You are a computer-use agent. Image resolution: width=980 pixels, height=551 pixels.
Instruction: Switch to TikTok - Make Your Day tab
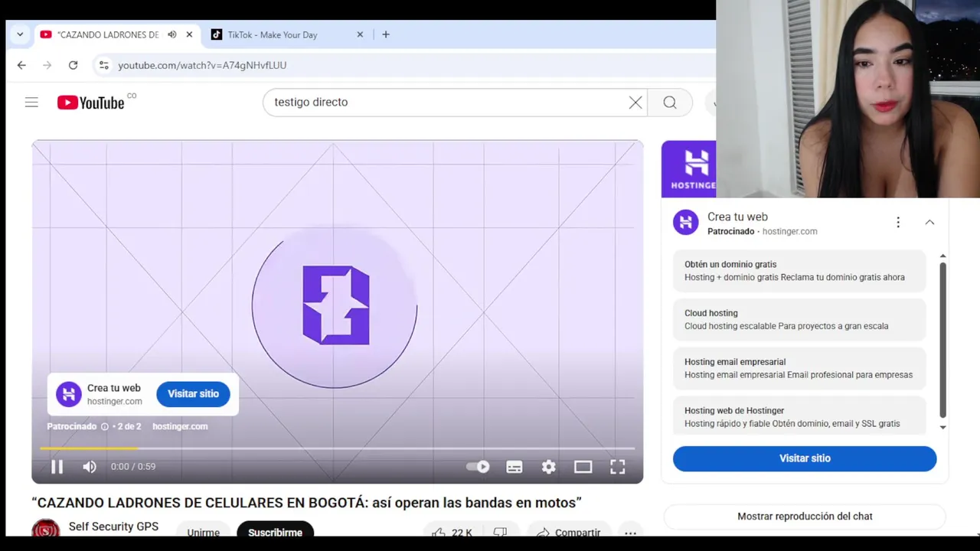(x=272, y=34)
